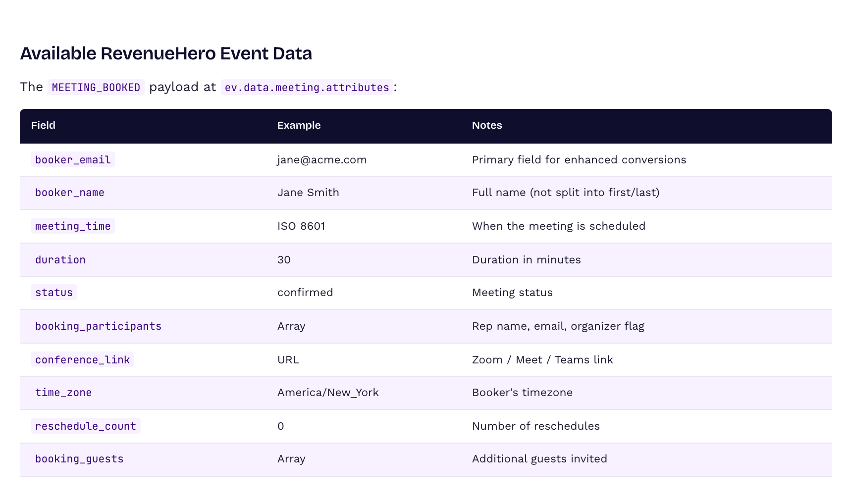Select the booking_guests field badge
This screenshot has height=504, width=852.
click(79, 459)
